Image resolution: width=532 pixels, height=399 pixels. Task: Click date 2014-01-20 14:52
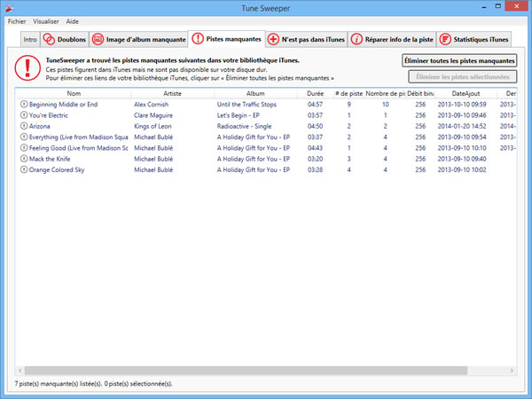click(x=462, y=126)
